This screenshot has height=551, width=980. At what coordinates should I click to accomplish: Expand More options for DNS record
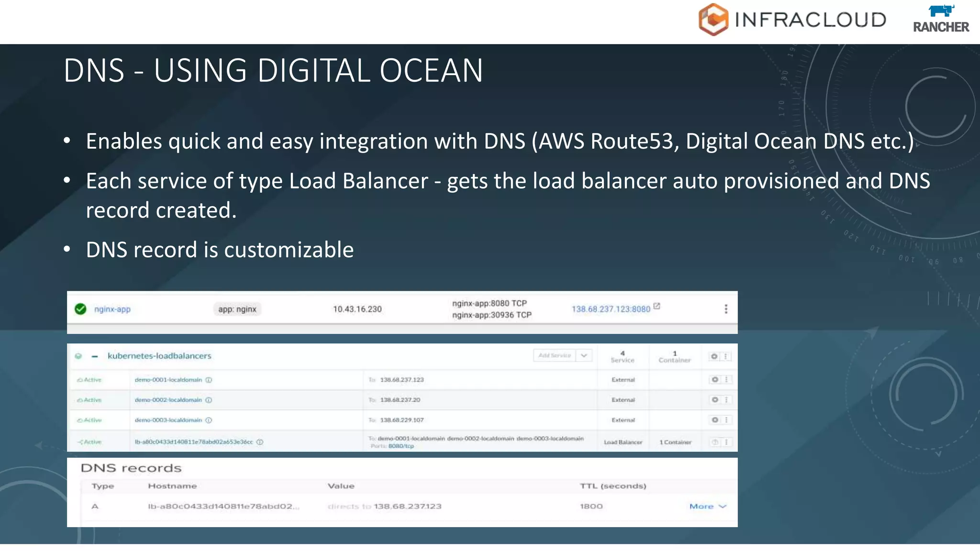708,506
